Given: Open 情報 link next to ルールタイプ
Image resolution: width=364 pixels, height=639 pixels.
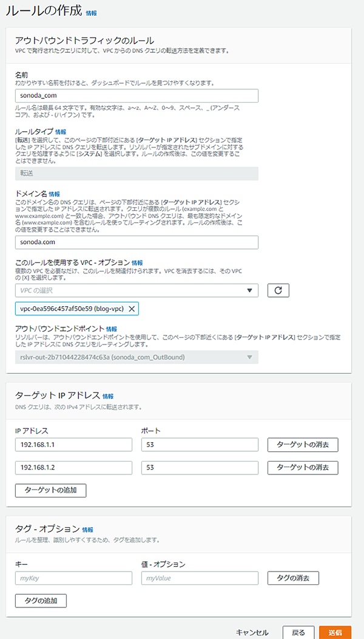Looking at the screenshot, I should click(61, 132).
